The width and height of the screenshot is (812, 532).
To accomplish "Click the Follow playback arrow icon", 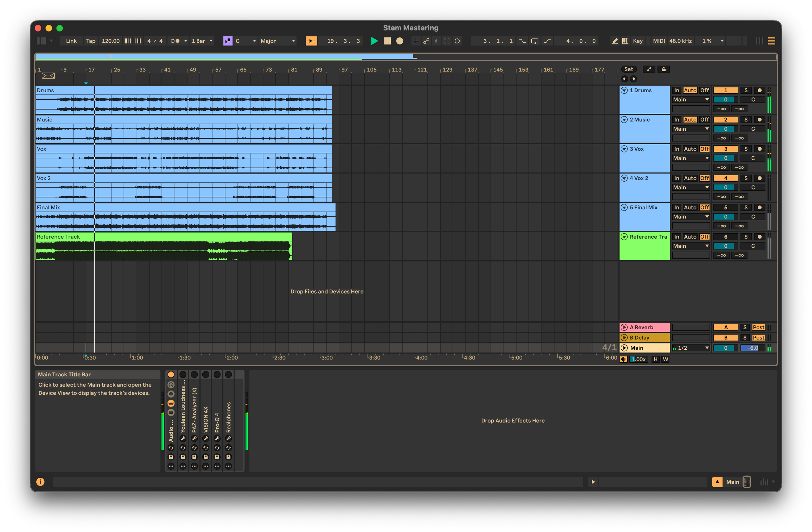I will (x=311, y=41).
